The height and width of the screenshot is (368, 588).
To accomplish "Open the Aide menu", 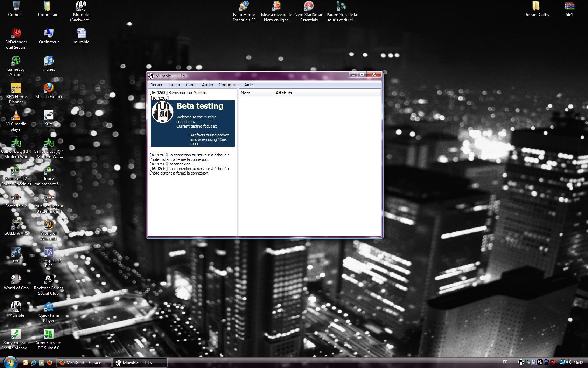I will click(x=248, y=85).
